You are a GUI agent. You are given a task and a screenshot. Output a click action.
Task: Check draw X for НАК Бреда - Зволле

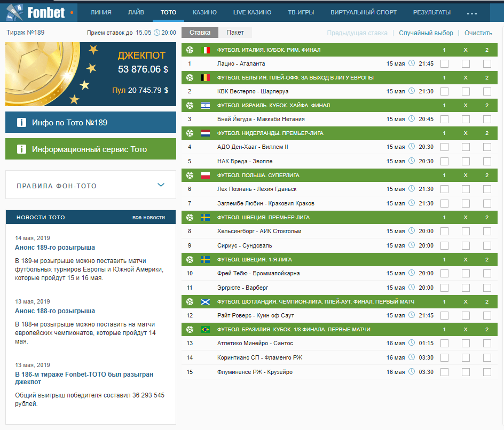pyautogui.click(x=466, y=161)
